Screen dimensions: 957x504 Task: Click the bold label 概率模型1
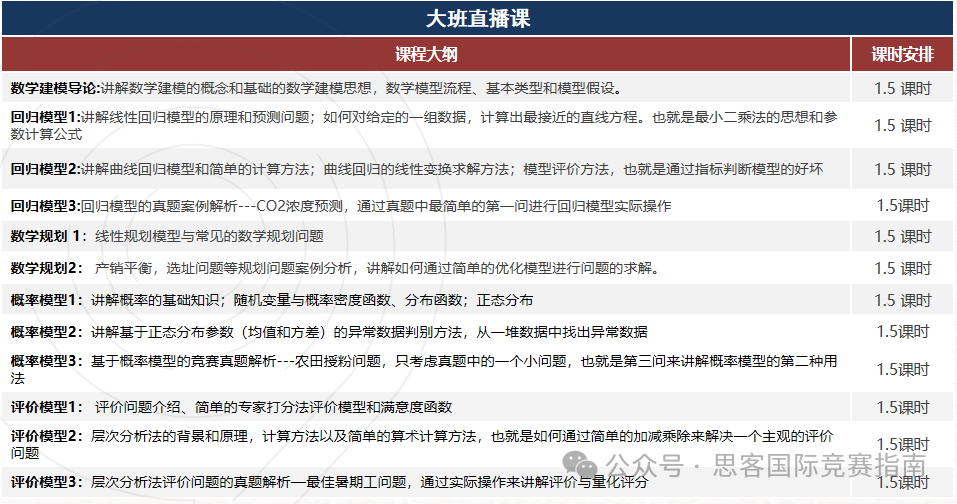(x=45, y=300)
